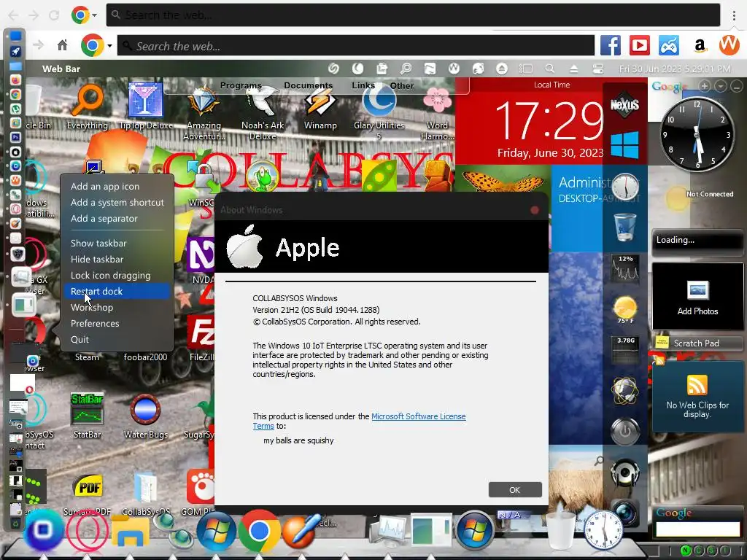This screenshot has height=560, width=747.
Task: Open the topmost toolbar's browser dropdown
Action: (94, 15)
